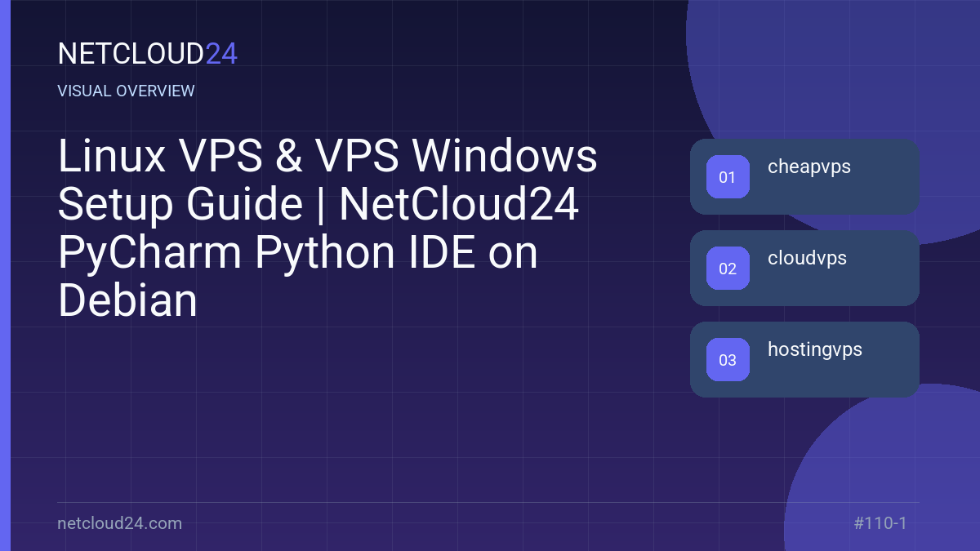Open the cloudvps card
Image resolution: width=980 pixels, height=551 pixels.
click(804, 269)
